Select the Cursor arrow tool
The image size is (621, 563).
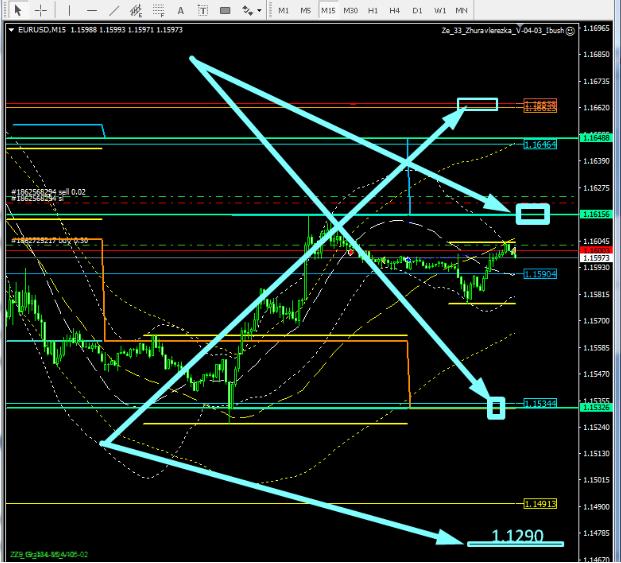pyautogui.click(x=18, y=10)
